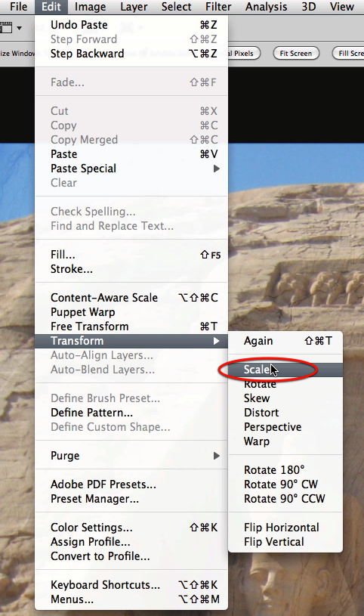Open the Image menu
The width and height of the screenshot is (364, 616).
pos(90,7)
